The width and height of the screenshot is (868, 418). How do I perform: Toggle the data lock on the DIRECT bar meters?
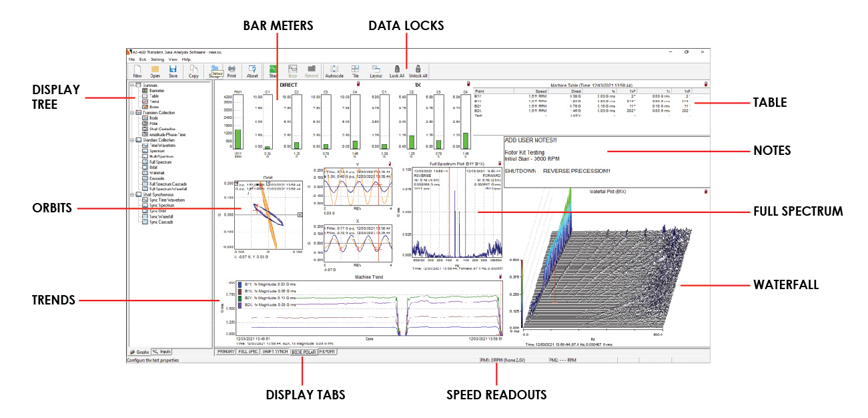pyautogui.click(x=358, y=83)
